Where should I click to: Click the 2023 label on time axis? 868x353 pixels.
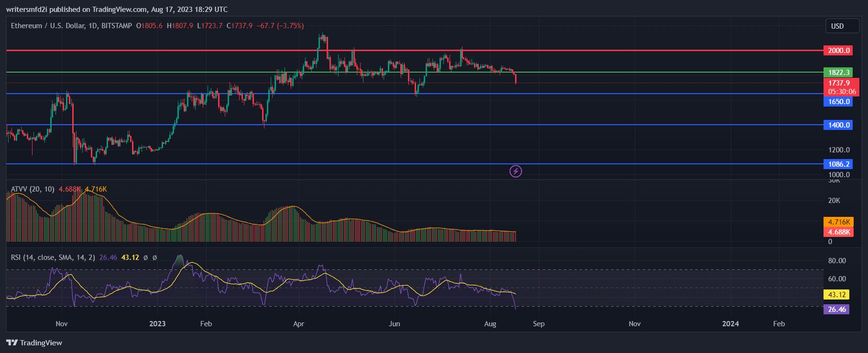[x=157, y=324]
